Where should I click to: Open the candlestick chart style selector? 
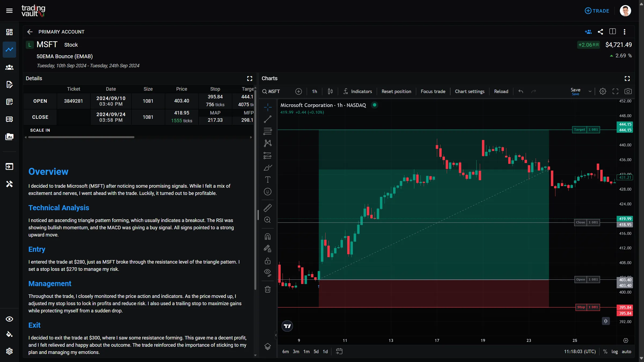point(330,92)
